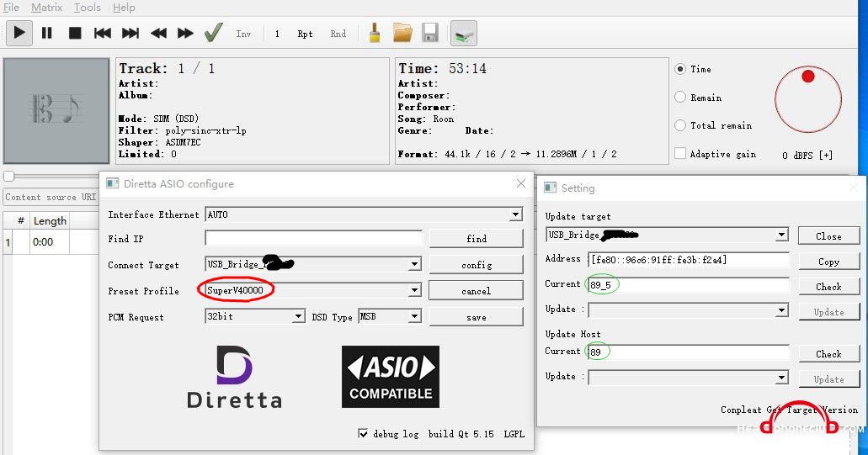Start playback with the Play button
Image resolution: width=868 pixels, height=455 pixels.
[19, 33]
